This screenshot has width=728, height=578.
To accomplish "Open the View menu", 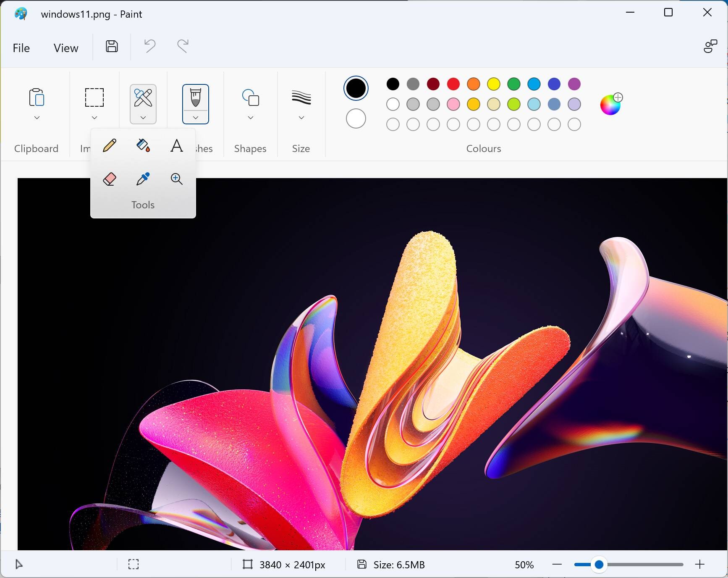I will [x=65, y=47].
